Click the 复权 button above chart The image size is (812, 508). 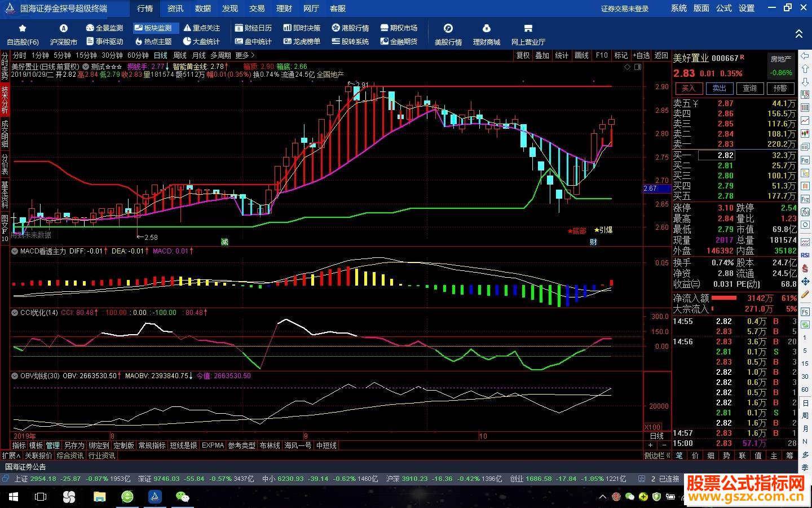(523, 55)
